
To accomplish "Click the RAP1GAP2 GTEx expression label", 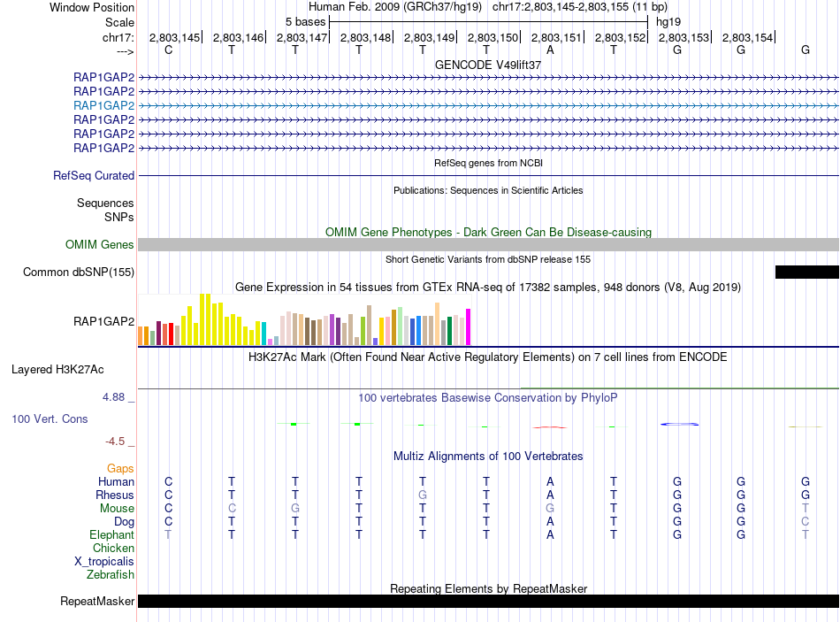I will [104, 321].
